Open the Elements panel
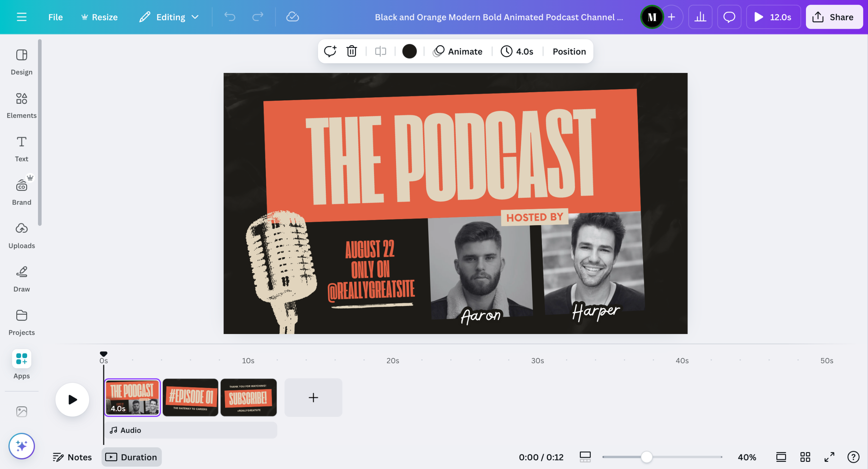The image size is (868, 469). (x=21, y=105)
